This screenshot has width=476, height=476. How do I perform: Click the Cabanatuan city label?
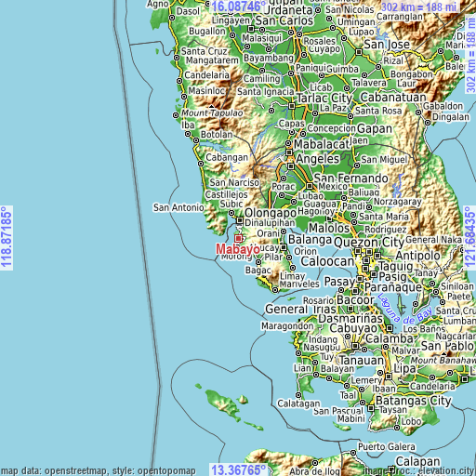coord(393,98)
